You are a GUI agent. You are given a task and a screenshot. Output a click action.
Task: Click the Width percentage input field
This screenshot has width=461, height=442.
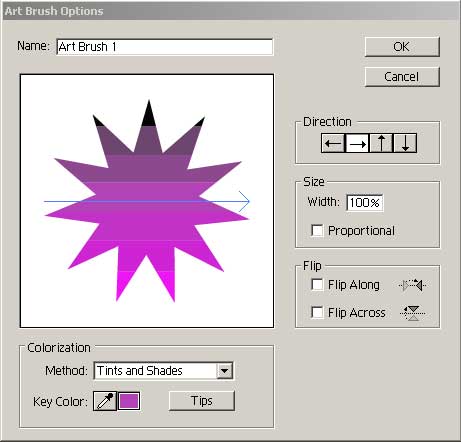[365, 203]
